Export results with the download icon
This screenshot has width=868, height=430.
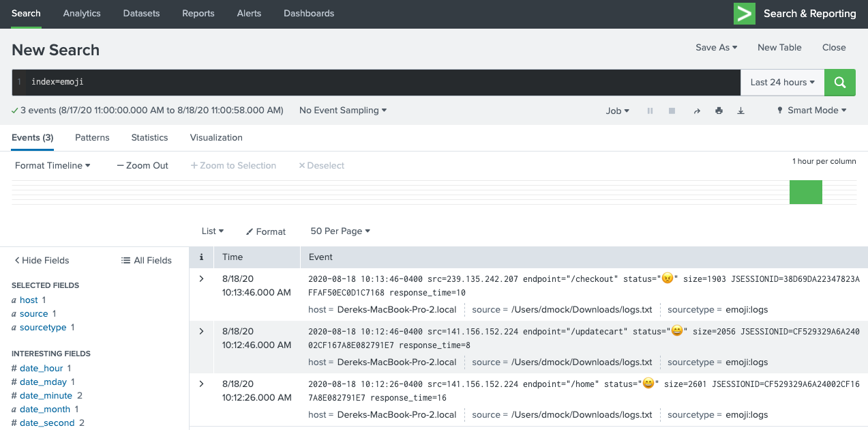[741, 111]
